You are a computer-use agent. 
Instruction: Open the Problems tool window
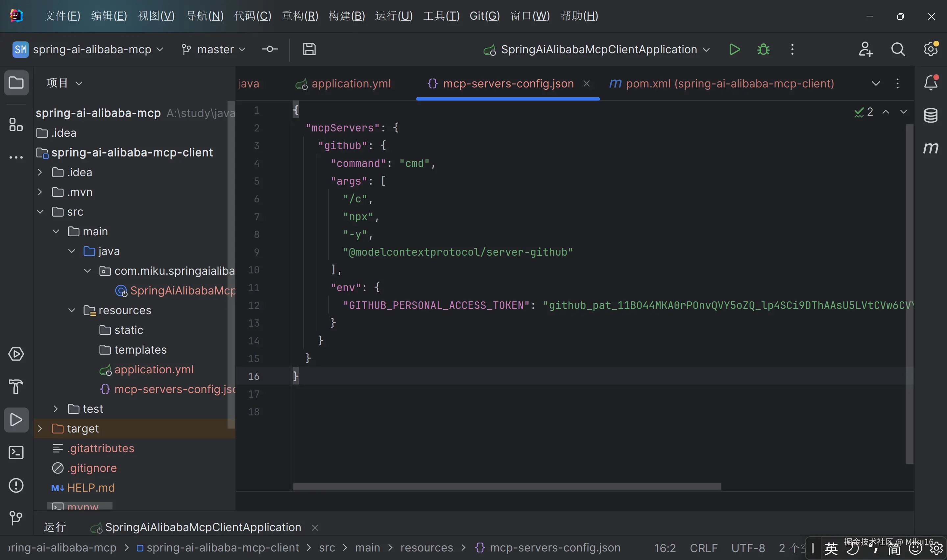pyautogui.click(x=16, y=485)
